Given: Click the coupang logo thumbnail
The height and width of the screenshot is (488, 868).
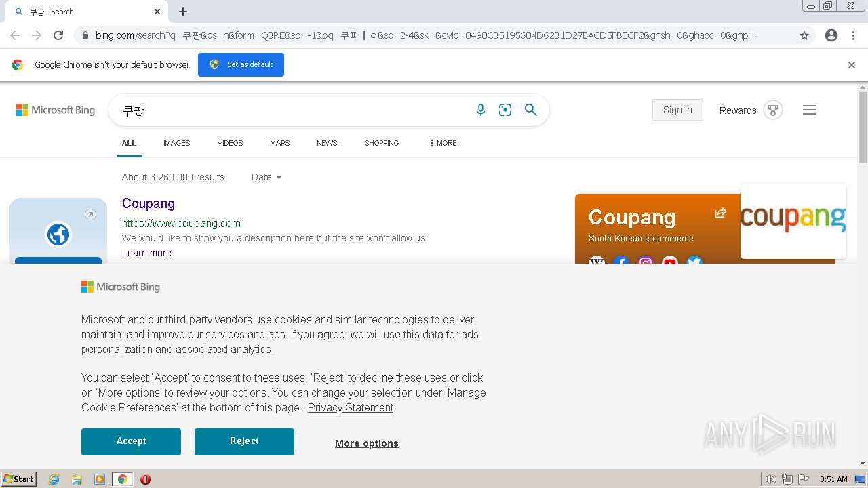Looking at the screenshot, I should [793, 220].
